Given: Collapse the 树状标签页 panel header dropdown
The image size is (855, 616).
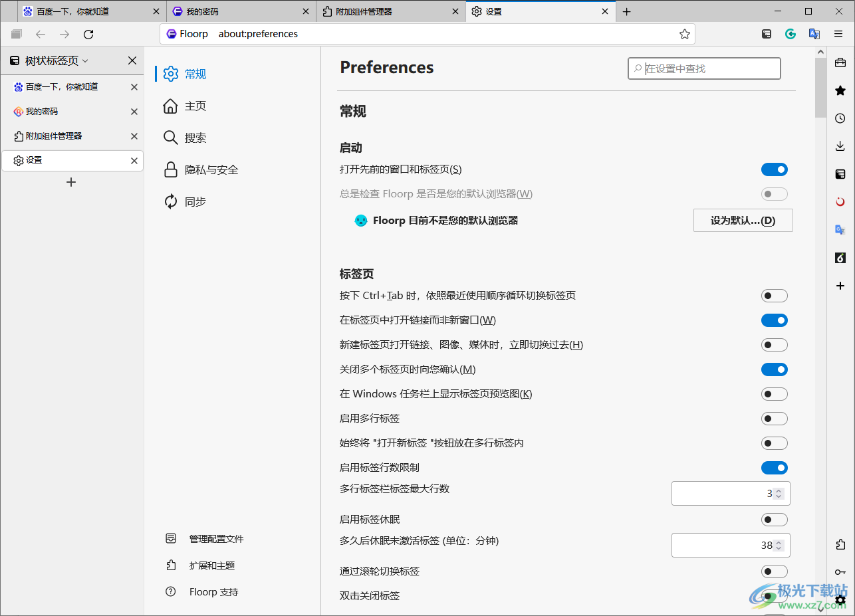Looking at the screenshot, I should click(x=85, y=60).
